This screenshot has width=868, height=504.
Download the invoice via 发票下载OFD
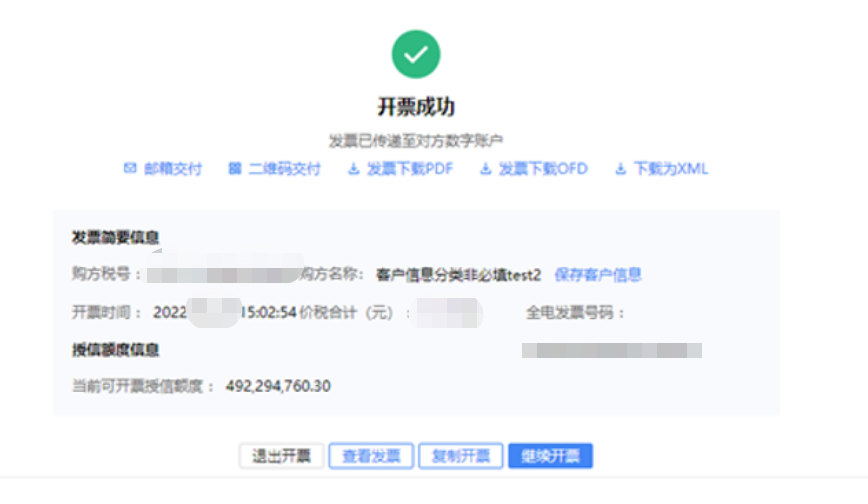coord(543,169)
